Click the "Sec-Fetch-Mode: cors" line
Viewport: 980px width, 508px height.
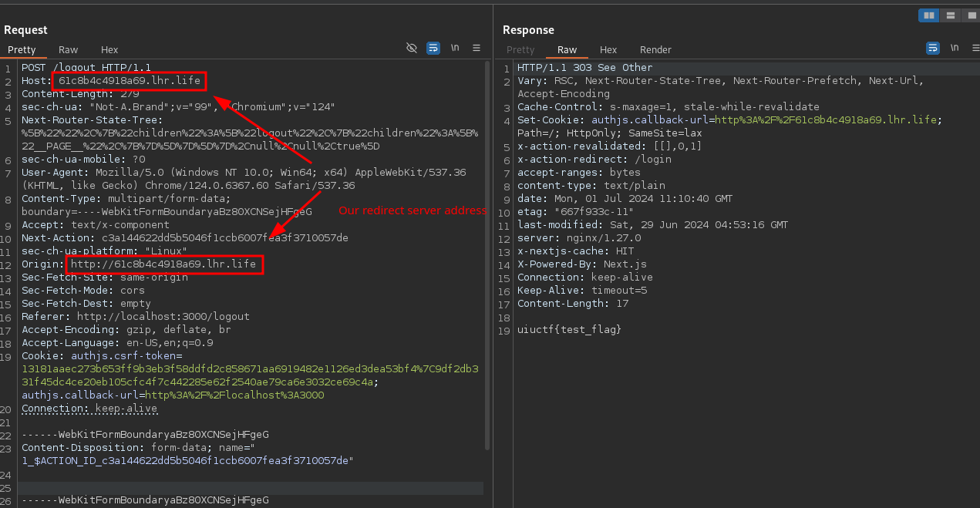(x=83, y=290)
